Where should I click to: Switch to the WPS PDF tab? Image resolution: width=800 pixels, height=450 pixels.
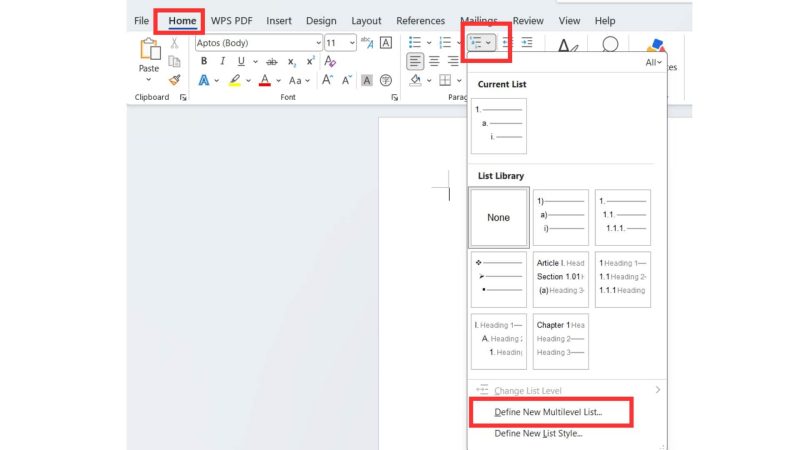[232, 21]
